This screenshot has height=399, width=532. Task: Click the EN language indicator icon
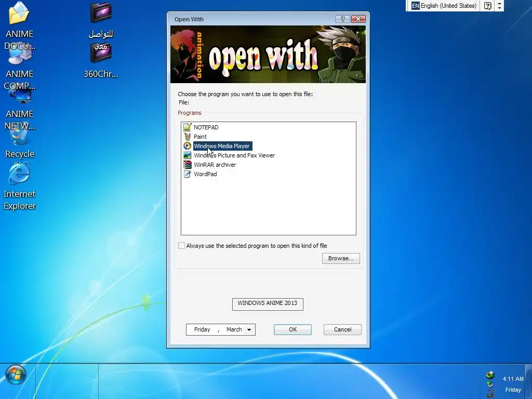[415, 6]
